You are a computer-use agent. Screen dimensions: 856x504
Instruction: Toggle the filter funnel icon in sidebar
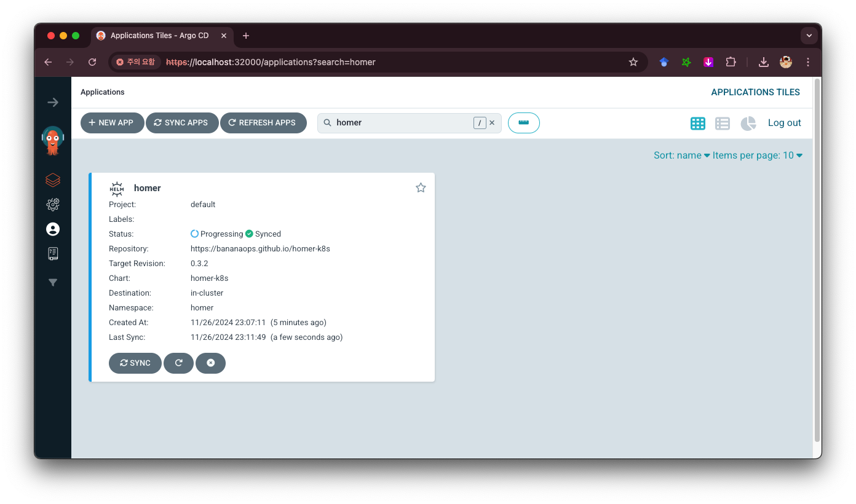coord(53,283)
